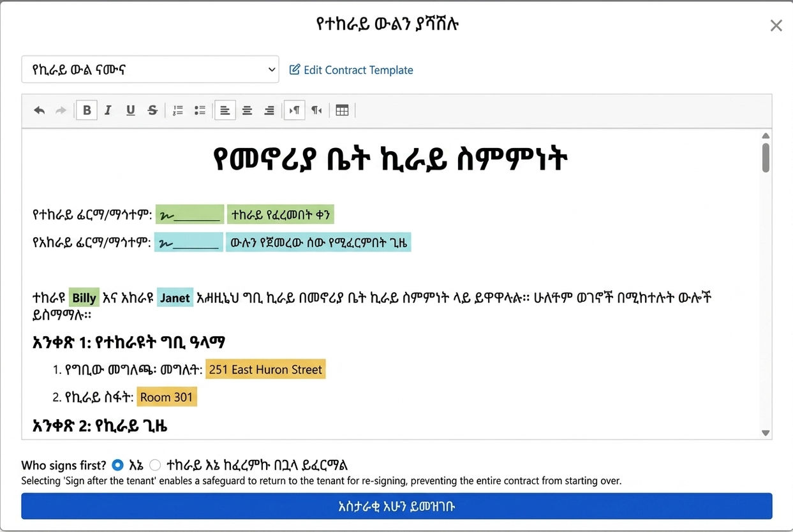Viewport: 793px width, 532px height.
Task: Click the 'አንቀጽ 1' section heading
Action: [x=128, y=343]
